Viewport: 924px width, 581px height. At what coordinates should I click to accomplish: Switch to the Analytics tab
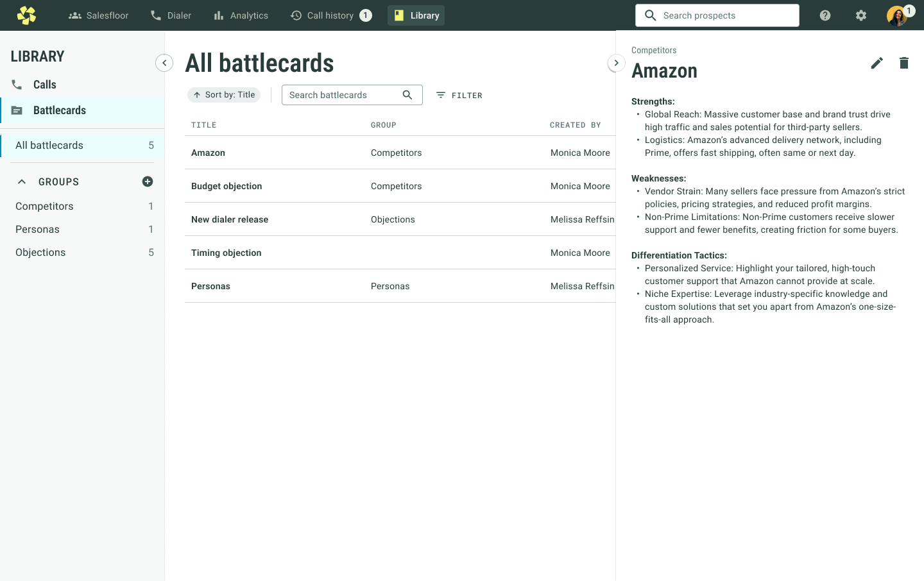pyautogui.click(x=241, y=15)
